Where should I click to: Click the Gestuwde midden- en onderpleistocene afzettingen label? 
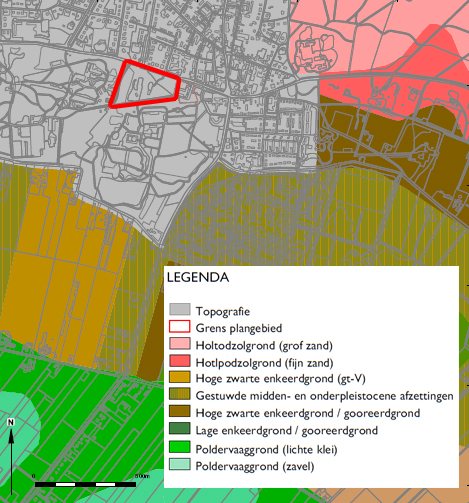tap(324, 396)
